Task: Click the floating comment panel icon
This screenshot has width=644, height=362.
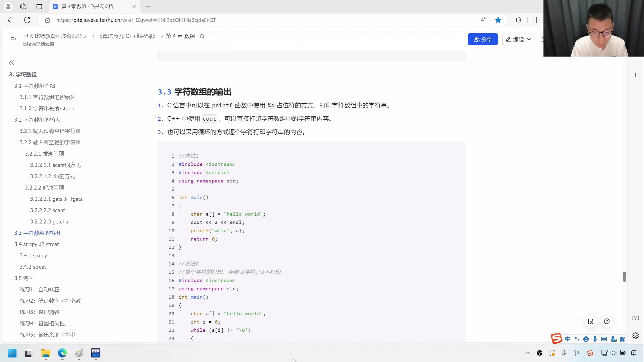Action: [590, 321]
